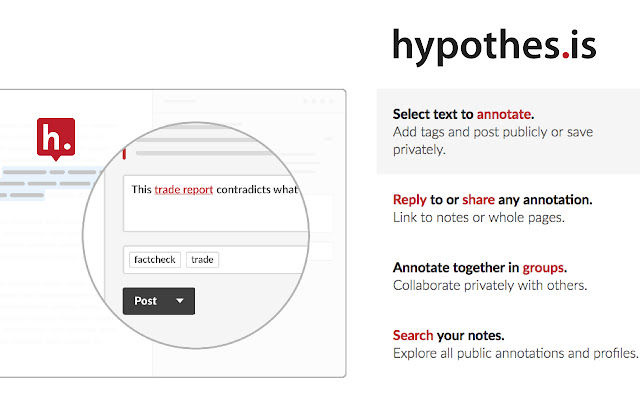Click the red word "annotate"
This screenshot has width=640, height=400.
click(x=504, y=114)
